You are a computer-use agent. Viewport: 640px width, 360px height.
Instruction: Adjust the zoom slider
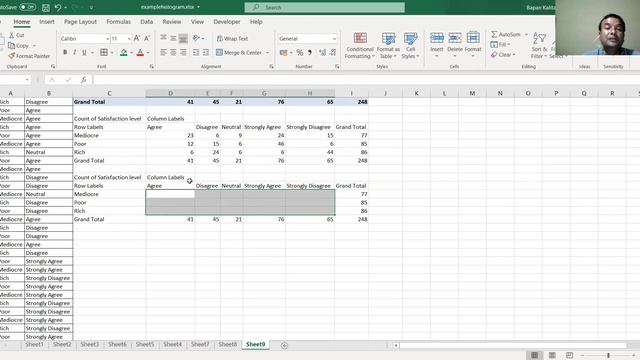608,356
